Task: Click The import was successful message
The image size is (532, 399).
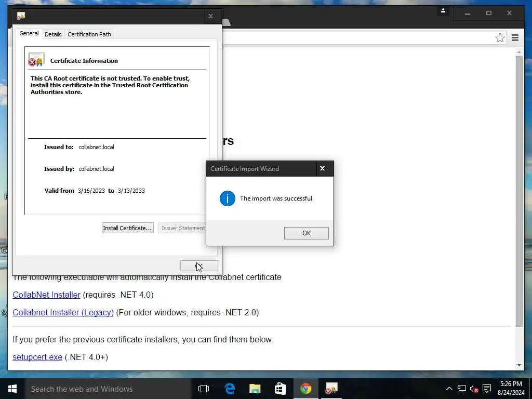Action: click(277, 198)
